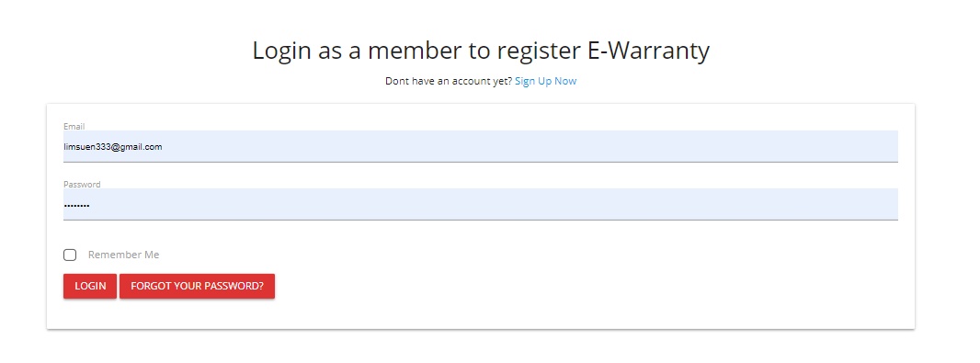Open the Forgot Your Password button

click(197, 286)
